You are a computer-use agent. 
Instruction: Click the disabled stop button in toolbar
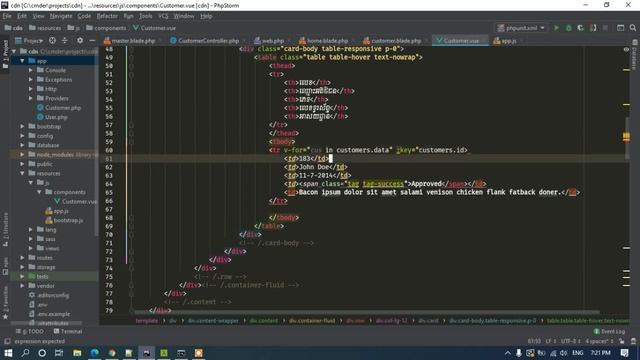605,28
